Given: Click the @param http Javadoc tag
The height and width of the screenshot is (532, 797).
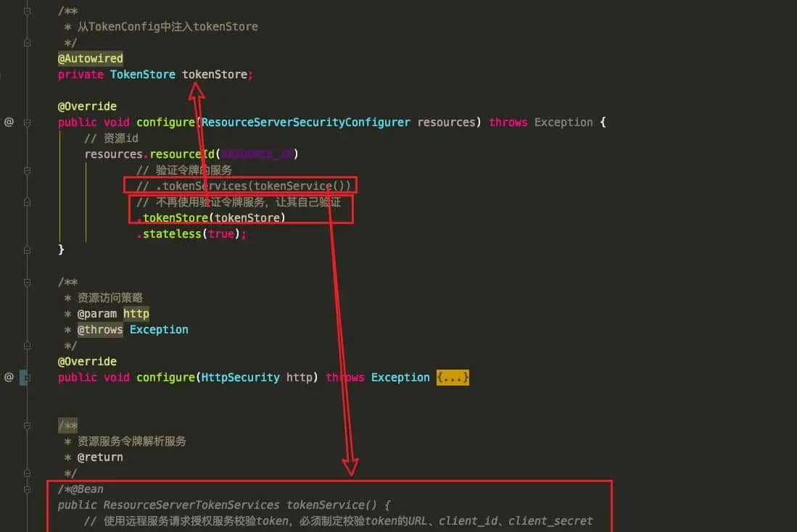Looking at the screenshot, I should click(112, 314).
